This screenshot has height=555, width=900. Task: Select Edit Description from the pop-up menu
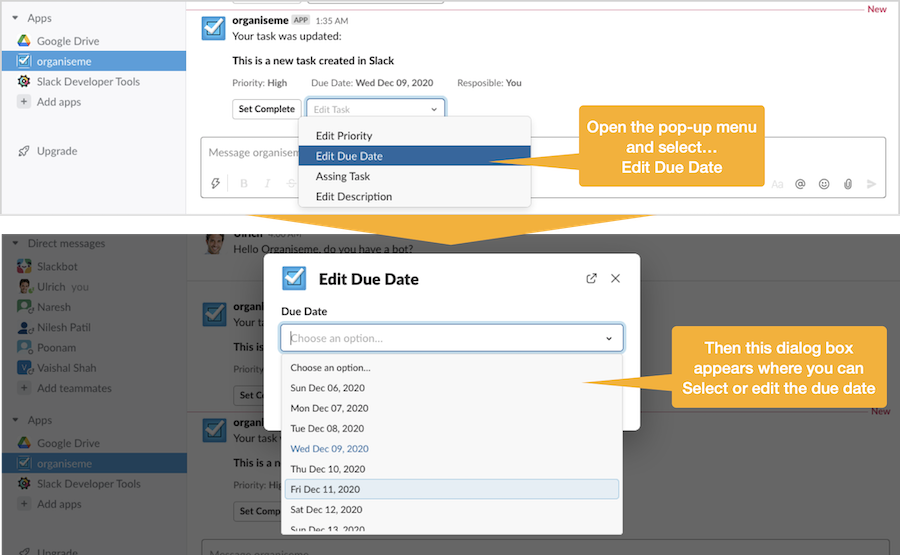coord(354,197)
